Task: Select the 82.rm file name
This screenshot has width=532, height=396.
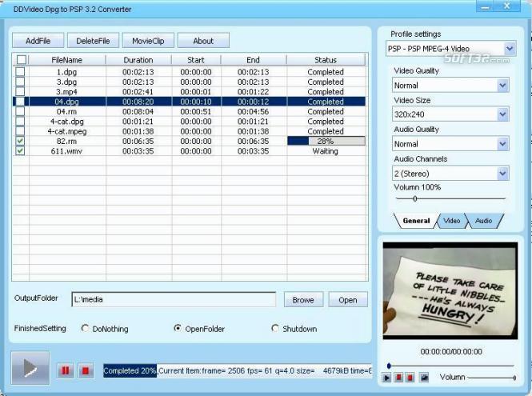Action: (66, 141)
